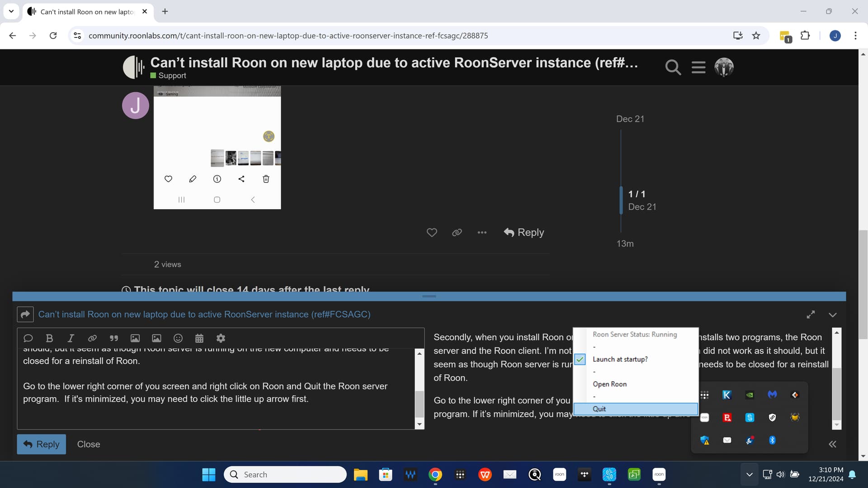Open the user avatar menu in header
This screenshot has width=868, height=488.
tap(724, 67)
